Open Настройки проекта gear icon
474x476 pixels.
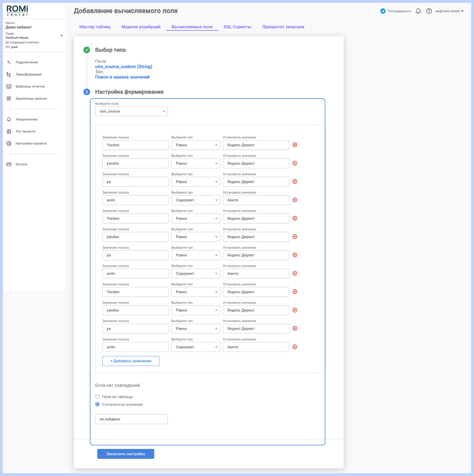point(9,144)
